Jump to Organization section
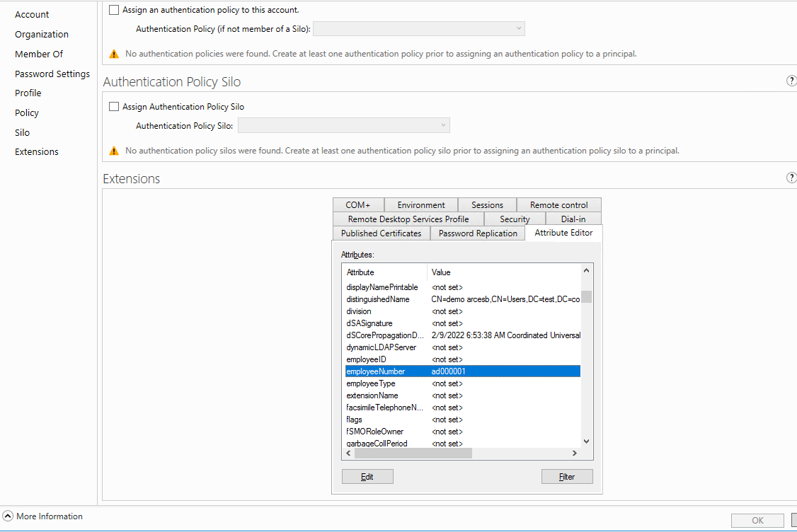The image size is (797, 532). click(42, 34)
